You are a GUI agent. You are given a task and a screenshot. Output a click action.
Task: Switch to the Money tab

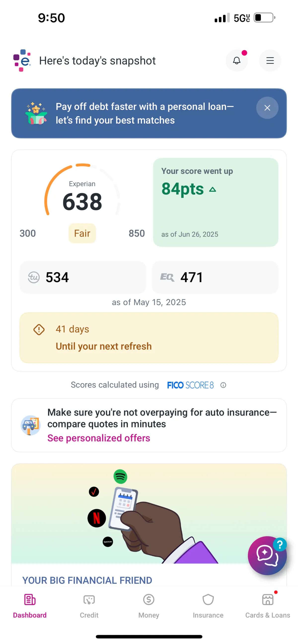point(149,605)
